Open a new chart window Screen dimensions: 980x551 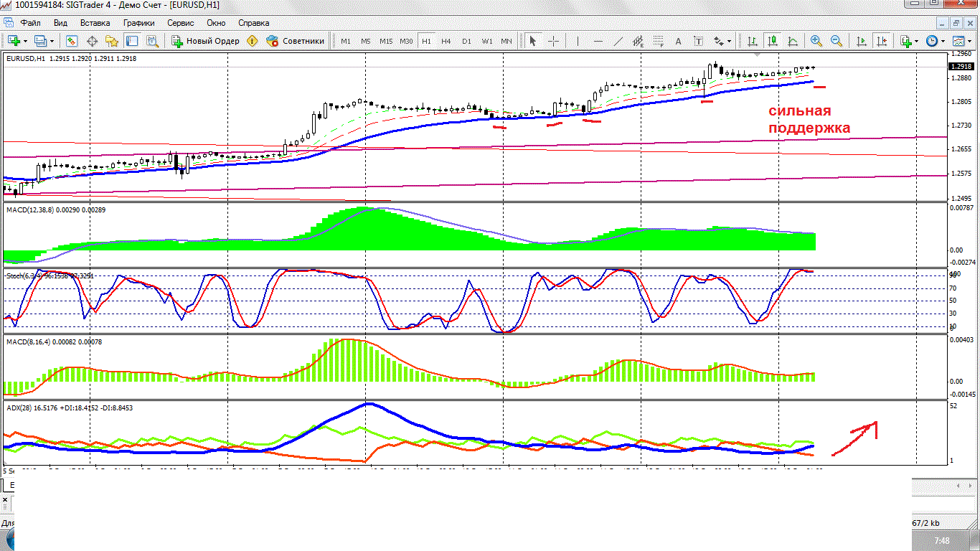[x=14, y=41]
